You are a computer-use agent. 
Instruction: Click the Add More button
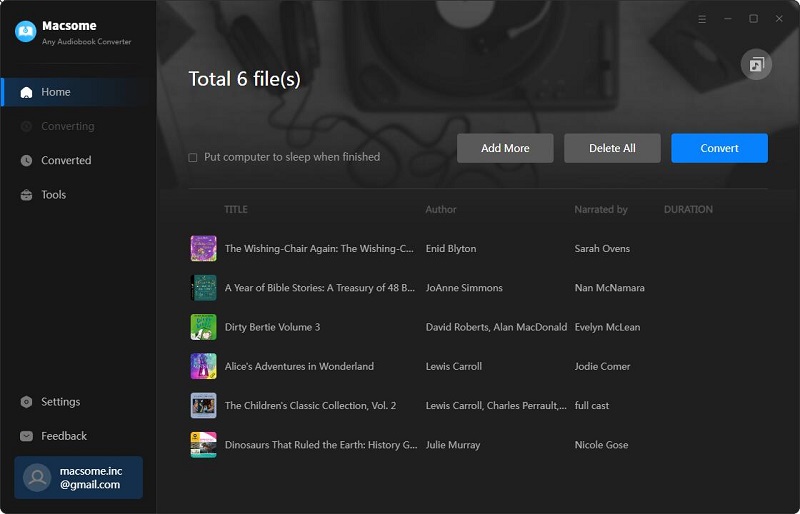pyautogui.click(x=505, y=149)
